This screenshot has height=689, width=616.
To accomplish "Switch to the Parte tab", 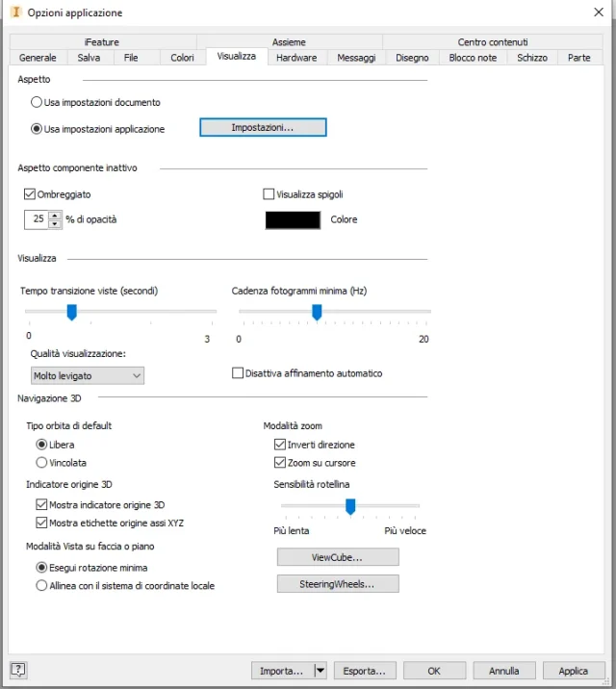I will tap(579, 58).
